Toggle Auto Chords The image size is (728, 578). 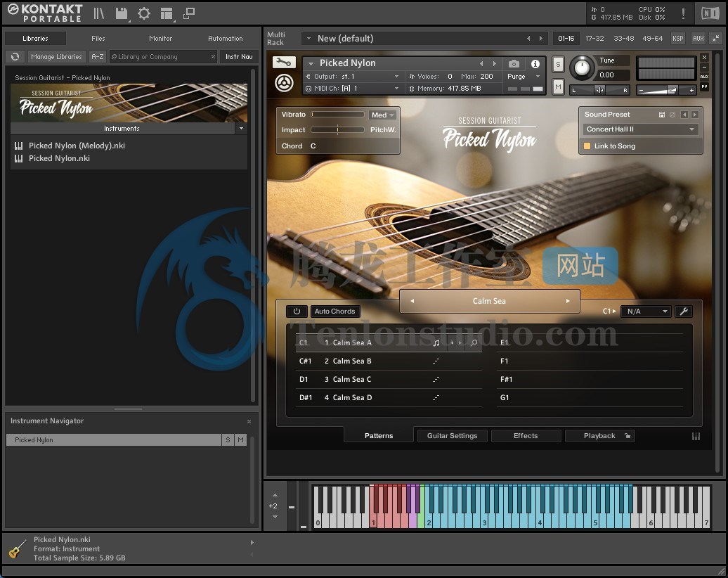pyautogui.click(x=334, y=312)
